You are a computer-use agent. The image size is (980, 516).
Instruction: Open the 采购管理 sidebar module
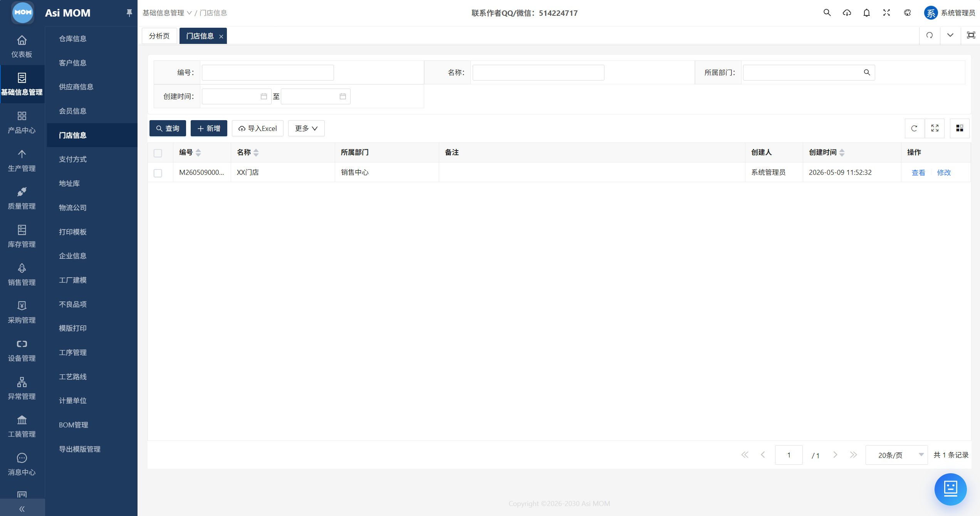[x=22, y=312]
